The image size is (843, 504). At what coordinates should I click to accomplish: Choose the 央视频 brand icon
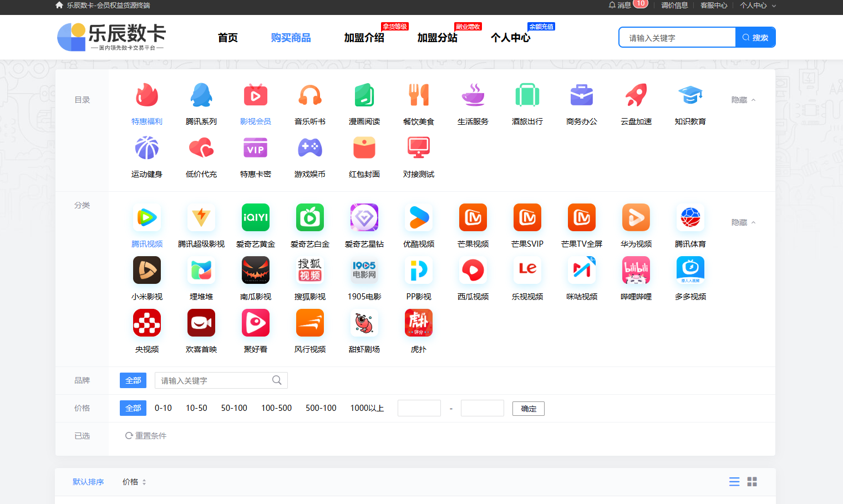tap(147, 323)
